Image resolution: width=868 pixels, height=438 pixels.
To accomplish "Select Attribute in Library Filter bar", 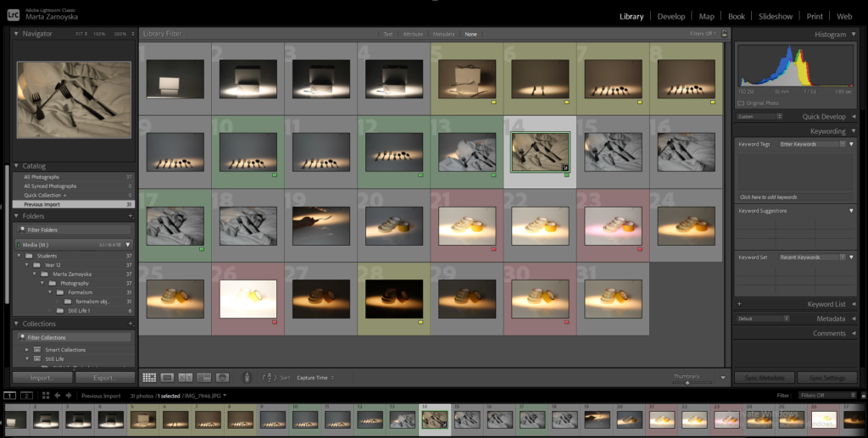I will pyautogui.click(x=413, y=34).
